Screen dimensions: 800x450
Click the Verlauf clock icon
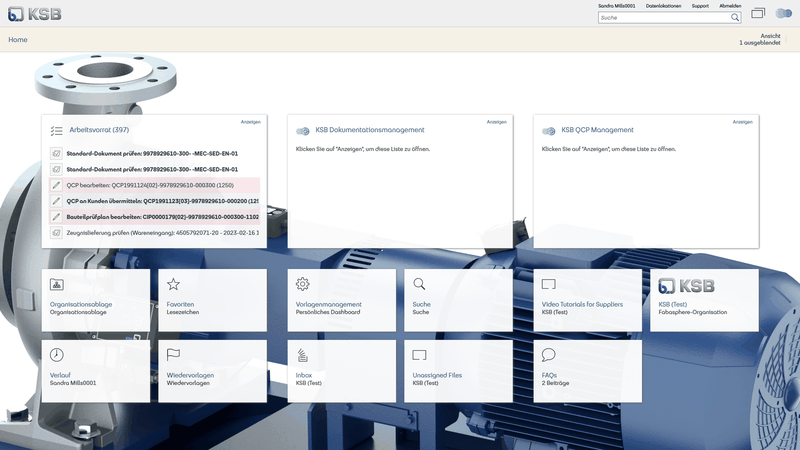pyautogui.click(x=57, y=355)
